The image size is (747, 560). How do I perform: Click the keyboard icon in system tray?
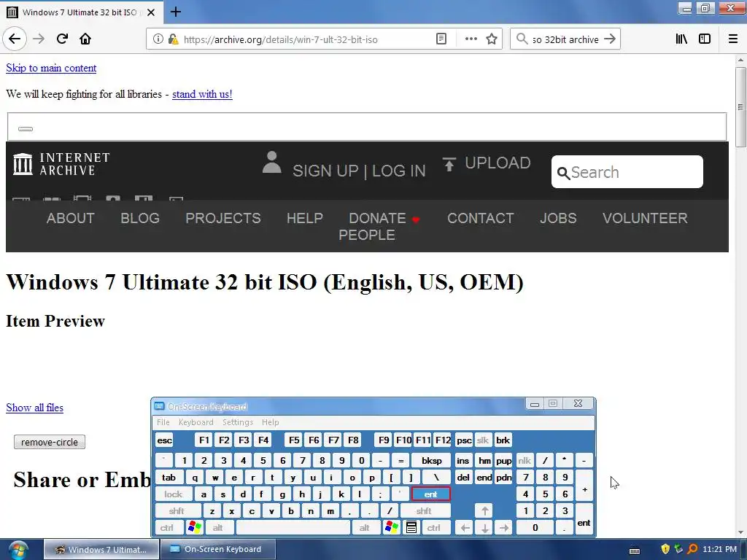point(635,550)
